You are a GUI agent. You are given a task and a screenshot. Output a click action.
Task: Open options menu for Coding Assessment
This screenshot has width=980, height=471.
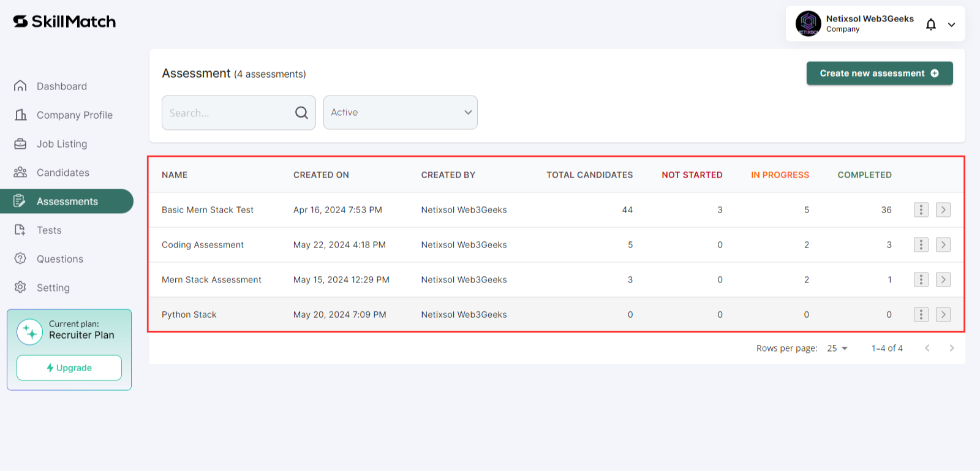[921, 245]
